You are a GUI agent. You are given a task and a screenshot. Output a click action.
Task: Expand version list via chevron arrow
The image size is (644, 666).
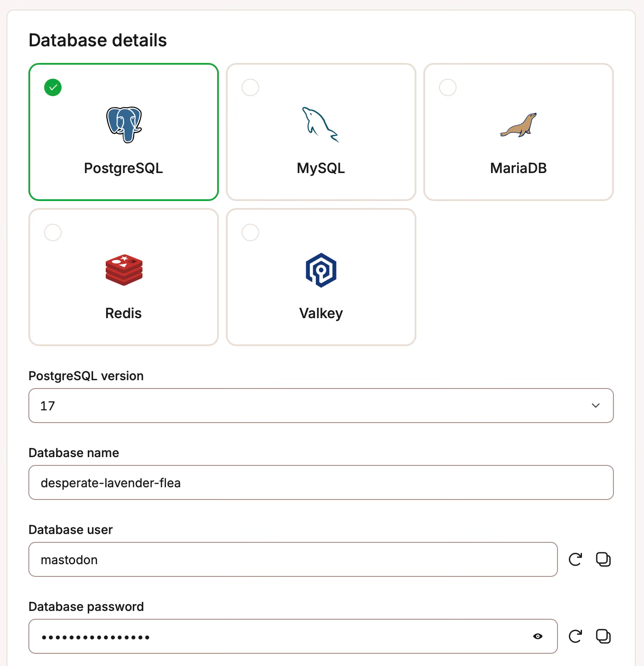pyautogui.click(x=596, y=406)
